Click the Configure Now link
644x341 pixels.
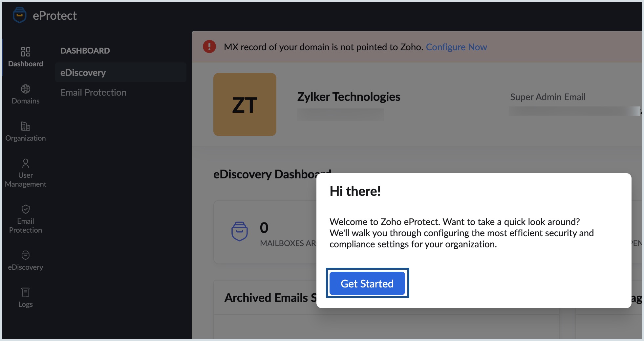(456, 47)
